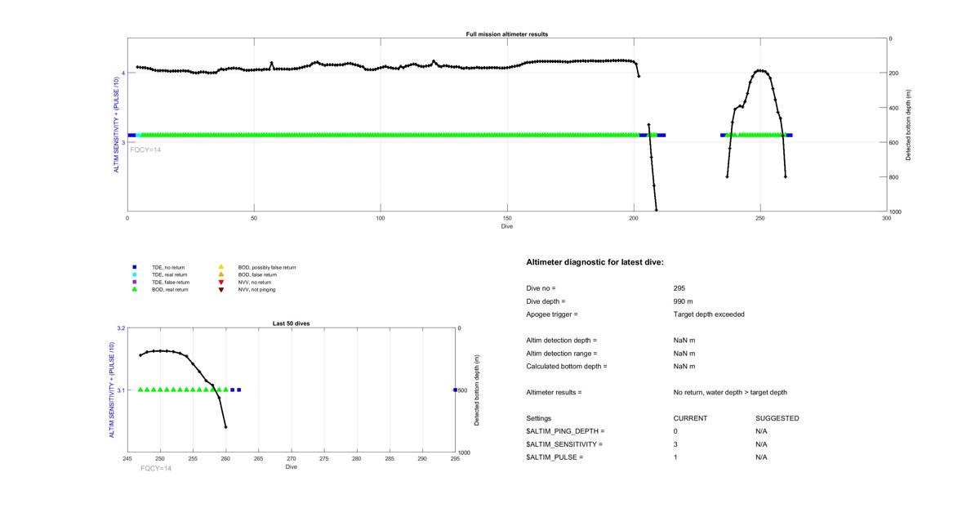The height and width of the screenshot is (508, 980).
Task: Select the 'BOD, false return' legend label
Action: (257, 274)
